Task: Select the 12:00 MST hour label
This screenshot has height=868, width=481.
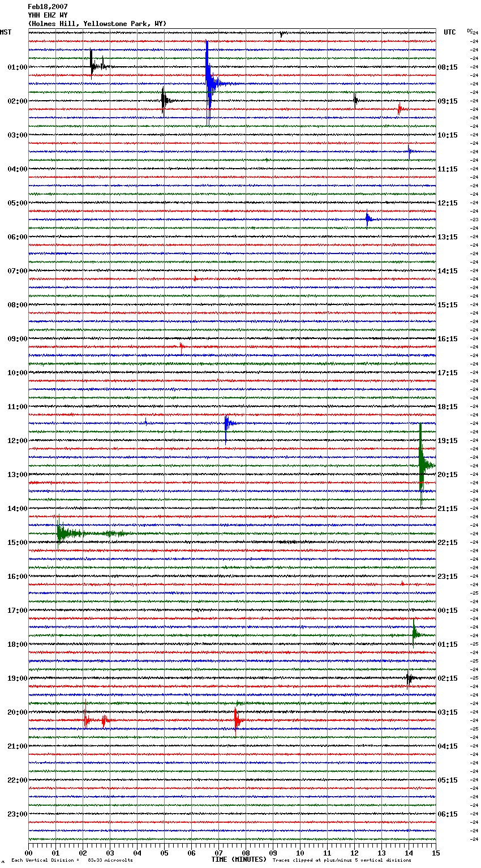Action: [x=17, y=441]
